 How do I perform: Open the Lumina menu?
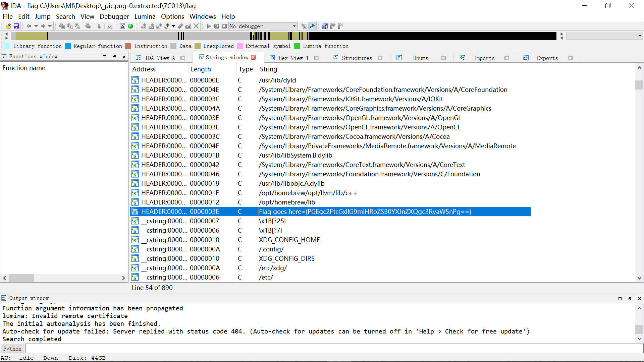tap(145, 16)
